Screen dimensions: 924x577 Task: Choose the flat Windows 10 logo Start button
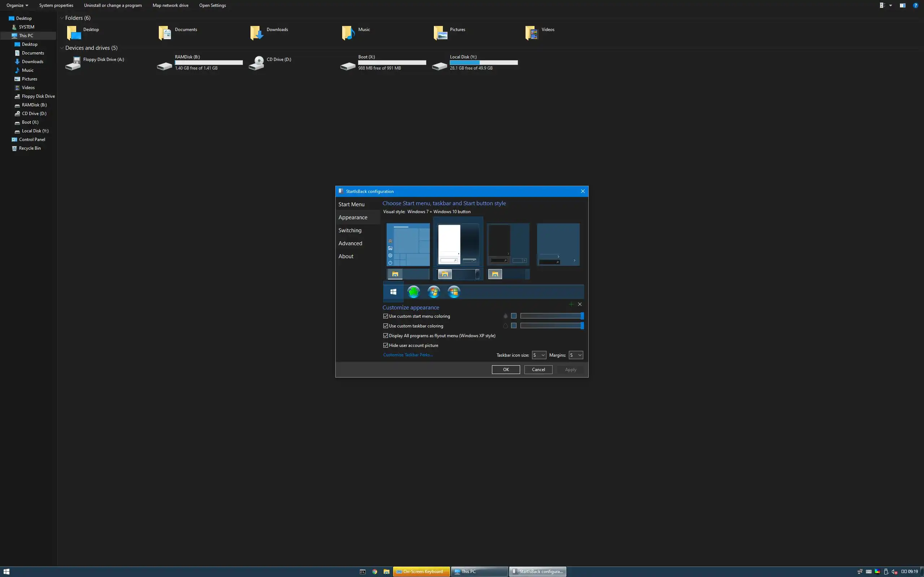pos(393,292)
